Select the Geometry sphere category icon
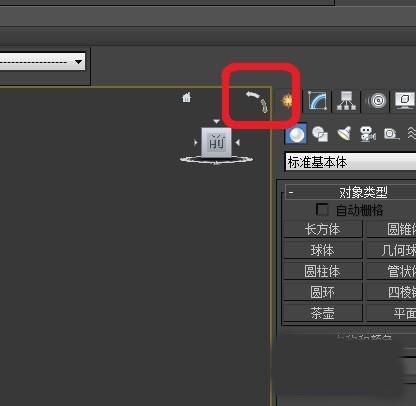419x406 pixels. tap(296, 134)
